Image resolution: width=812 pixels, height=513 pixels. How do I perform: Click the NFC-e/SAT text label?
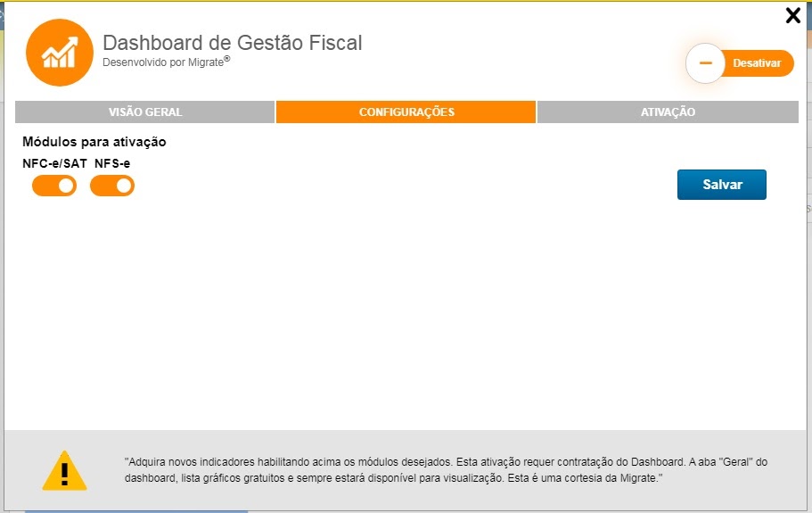[54, 163]
